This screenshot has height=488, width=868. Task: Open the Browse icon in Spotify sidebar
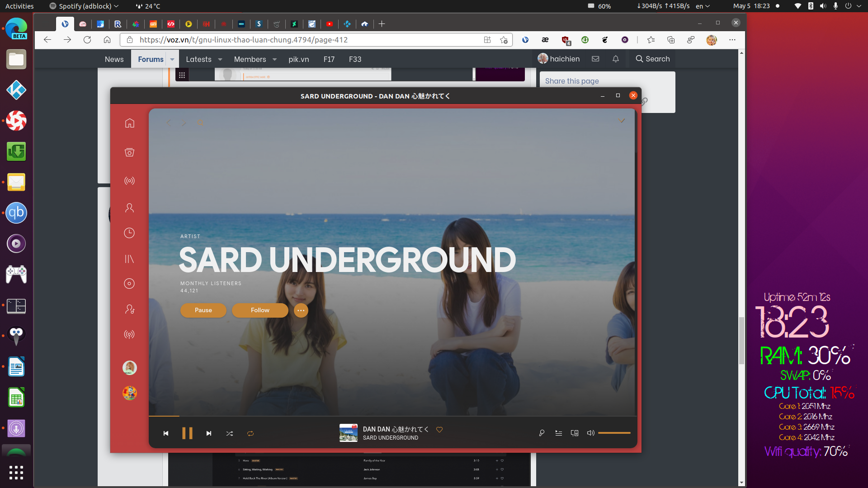[130, 152]
